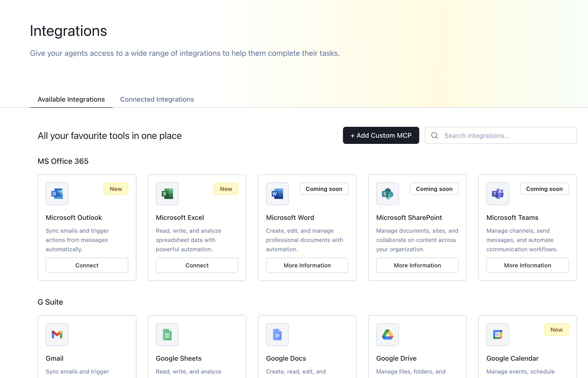Click the MS Office 365 heading
Image resolution: width=588 pixels, height=378 pixels.
(63, 161)
